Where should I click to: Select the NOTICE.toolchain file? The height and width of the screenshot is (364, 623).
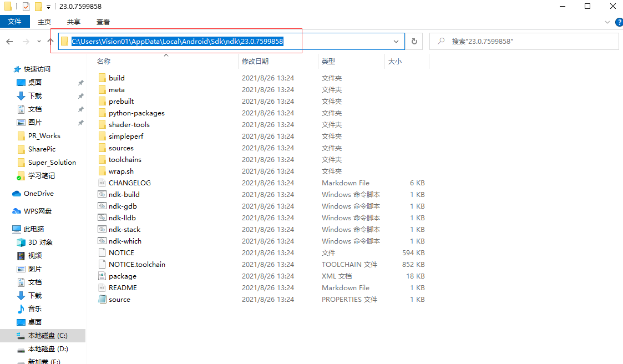[136, 264]
